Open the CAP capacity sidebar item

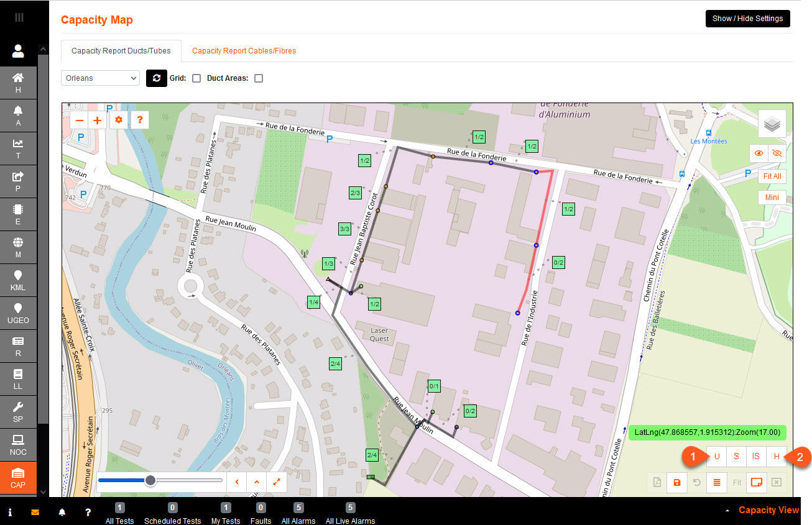click(18, 478)
